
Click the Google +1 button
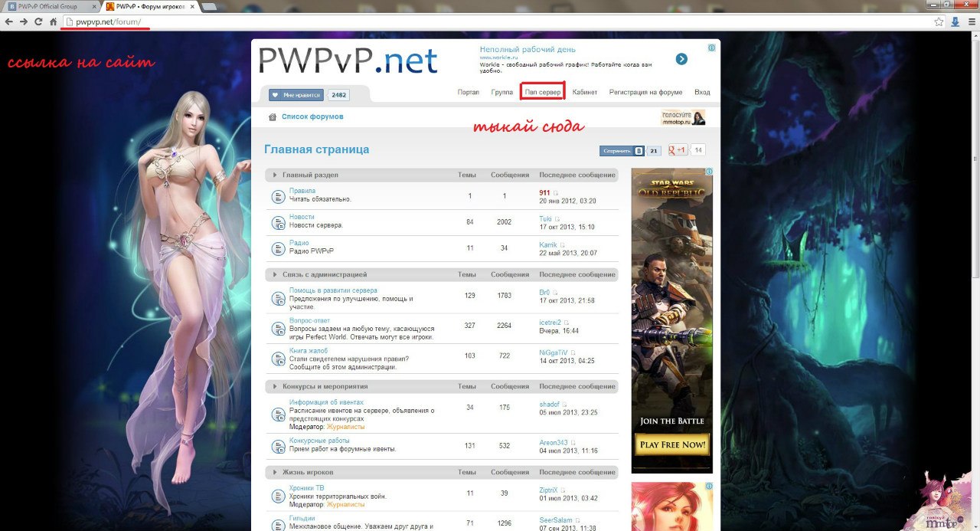678,150
